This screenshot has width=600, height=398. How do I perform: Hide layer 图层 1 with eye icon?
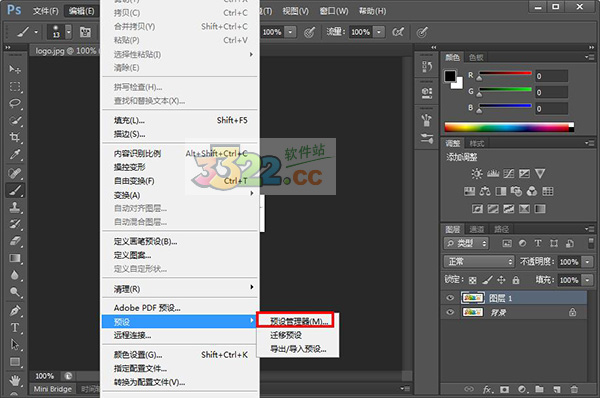tap(450, 298)
